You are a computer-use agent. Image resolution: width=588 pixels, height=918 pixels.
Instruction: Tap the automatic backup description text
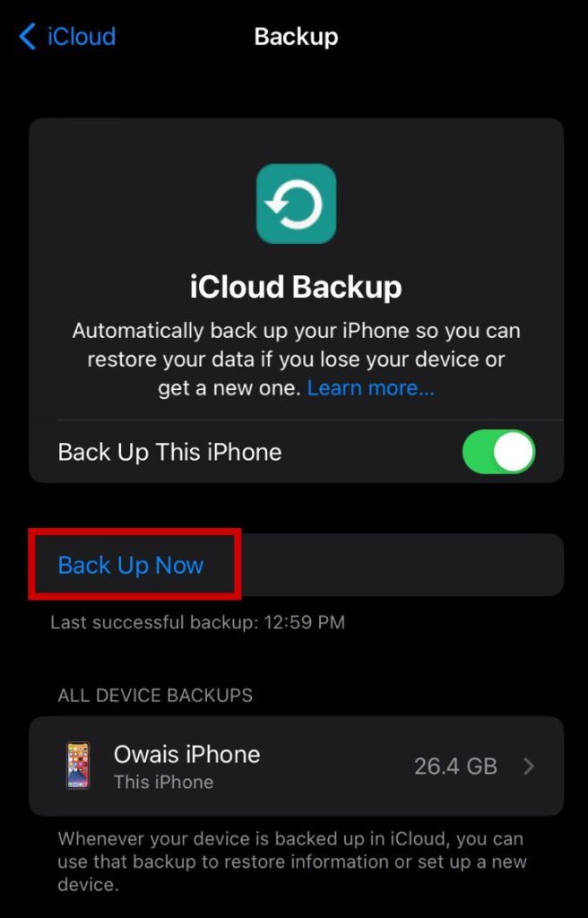point(297,359)
